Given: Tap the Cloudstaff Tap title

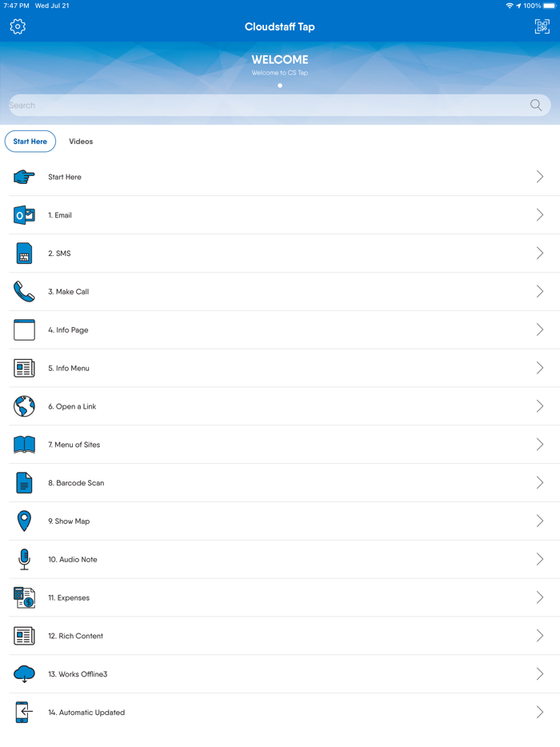Looking at the screenshot, I should pos(280,26).
